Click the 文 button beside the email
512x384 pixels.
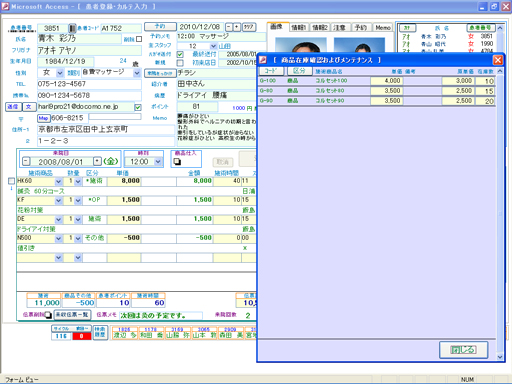[x=29, y=107]
